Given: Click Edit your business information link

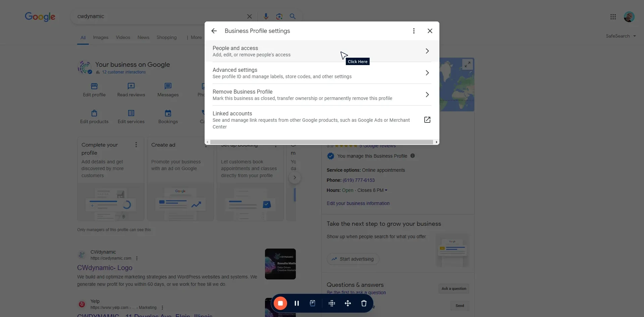Looking at the screenshot, I should point(358,203).
